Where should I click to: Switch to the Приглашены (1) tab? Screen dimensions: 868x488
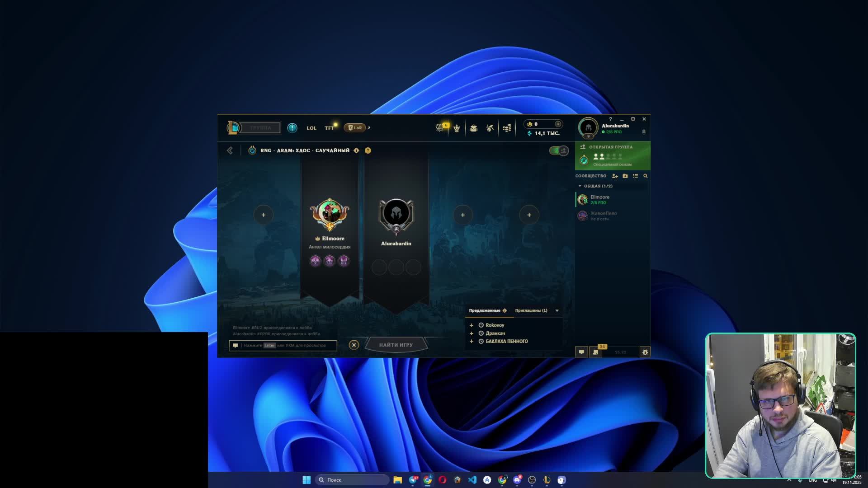click(531, 311)
